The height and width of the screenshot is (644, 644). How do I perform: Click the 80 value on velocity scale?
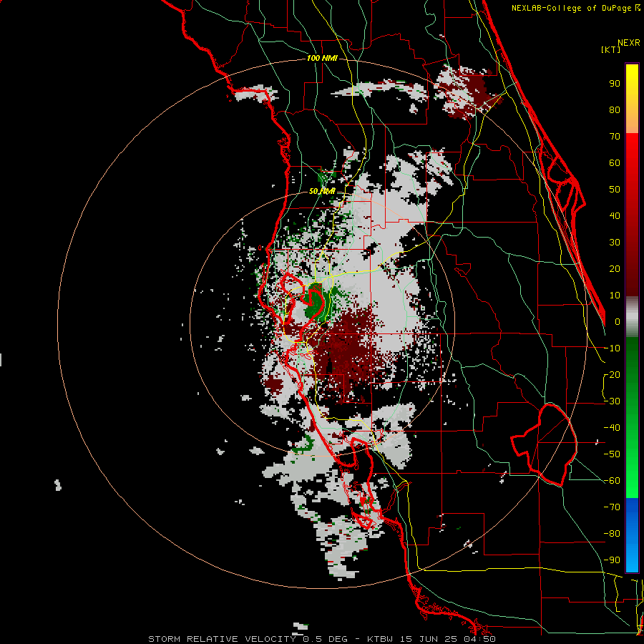tap(615, 110)
